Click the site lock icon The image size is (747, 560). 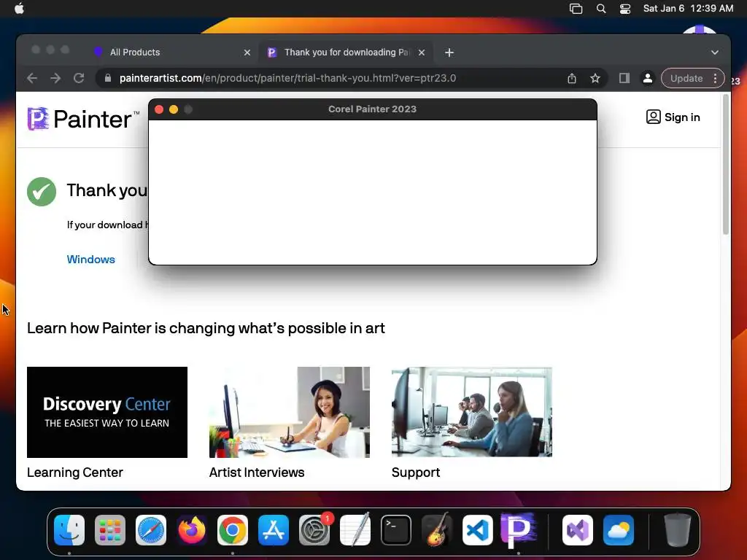108,78
